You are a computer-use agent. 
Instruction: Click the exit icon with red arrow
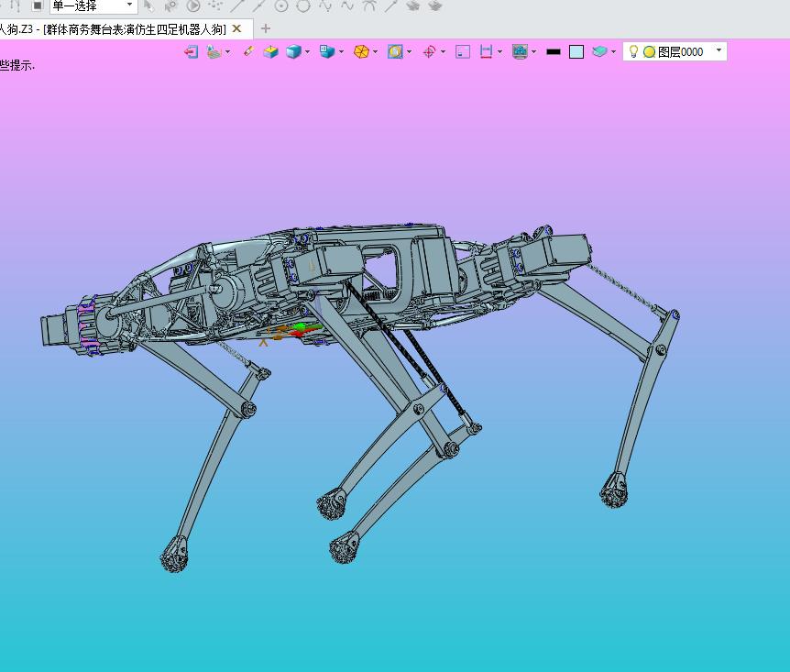point(191,51)
